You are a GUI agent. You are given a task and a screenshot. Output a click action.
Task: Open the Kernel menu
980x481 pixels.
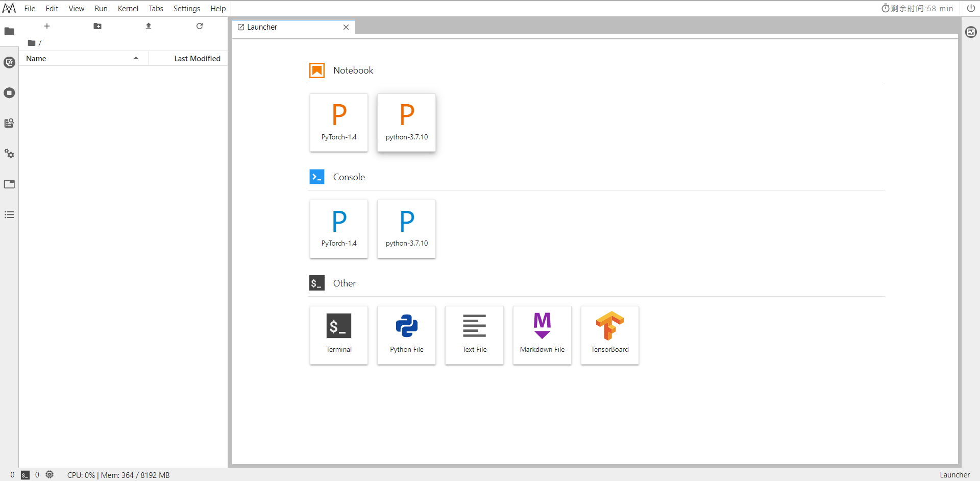(x=128, y=9)
